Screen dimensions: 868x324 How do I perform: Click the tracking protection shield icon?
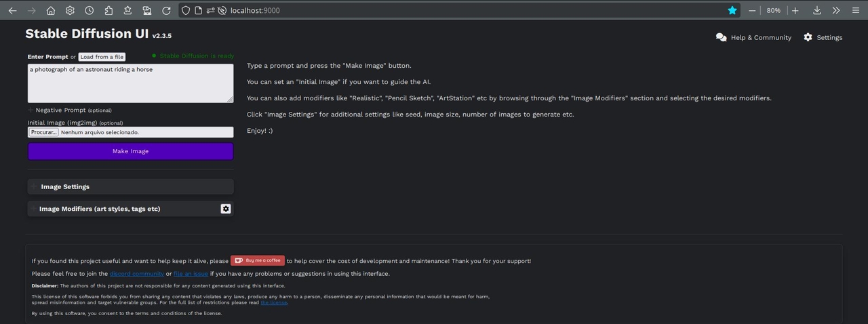[x=186, y=10]
